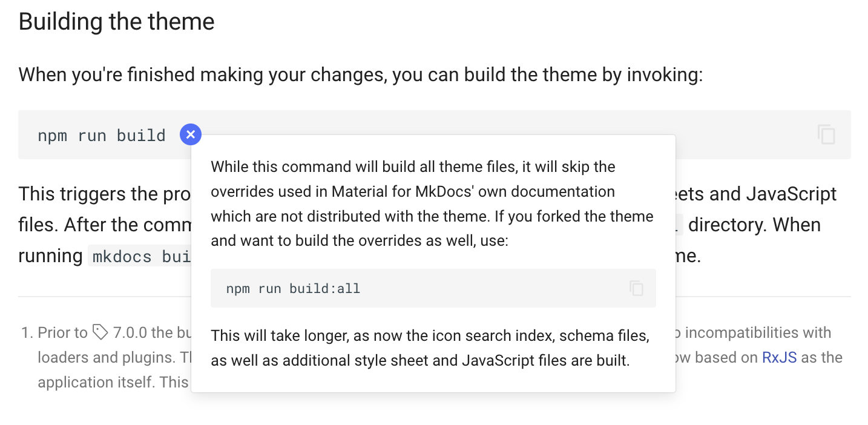Click the footnote text Prior to
868x425 pixels.
(x=63, y=332)
